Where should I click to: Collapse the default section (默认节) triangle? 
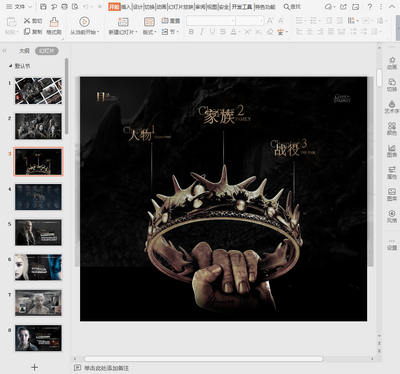(10, 66)
